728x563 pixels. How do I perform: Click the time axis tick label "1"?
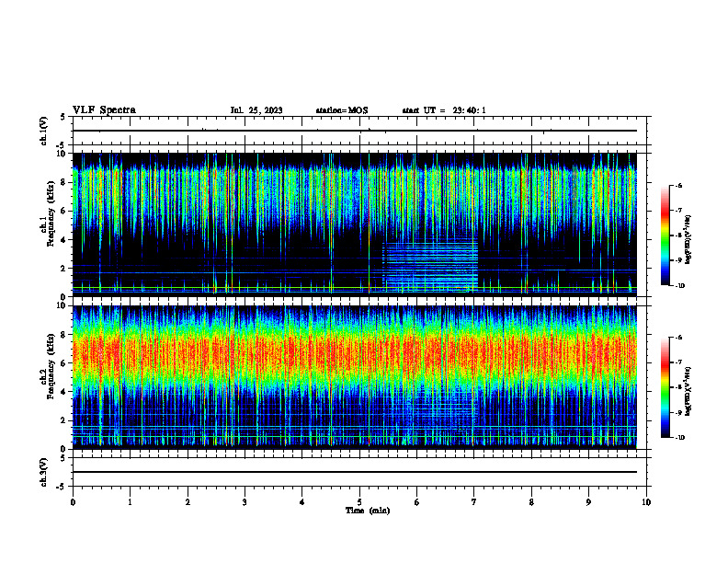[x=131, y=502]
